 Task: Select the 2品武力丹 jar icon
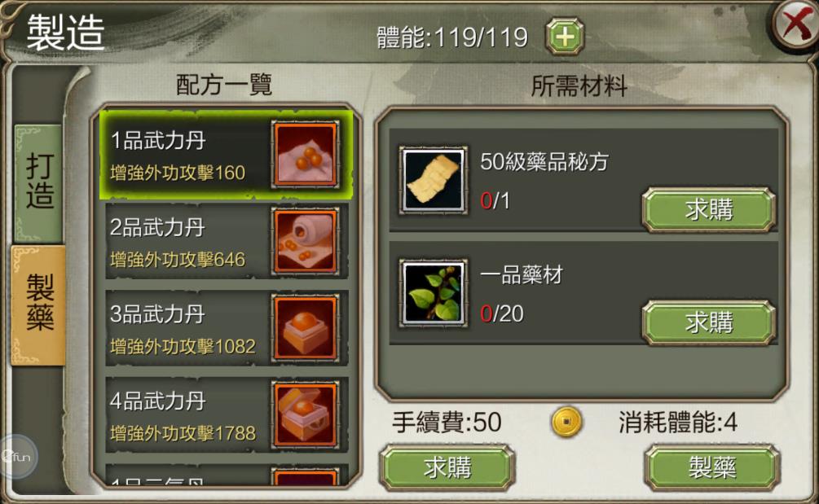[306, 241]
